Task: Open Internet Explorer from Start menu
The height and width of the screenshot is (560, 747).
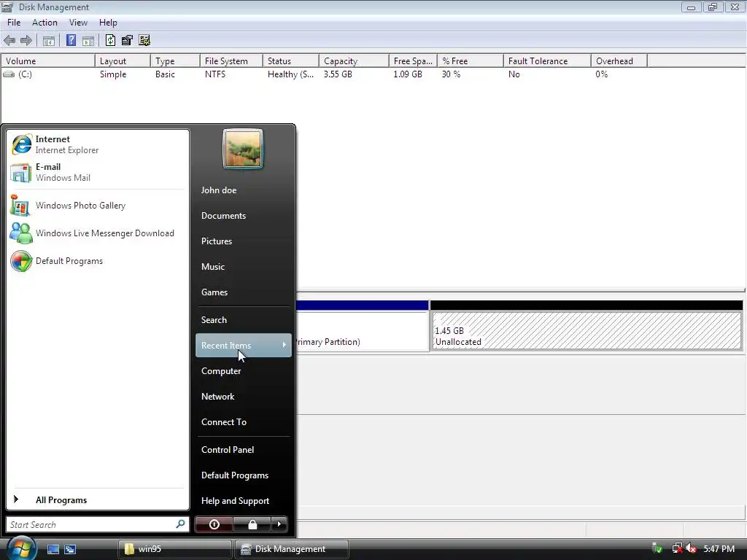Action: [x=98, y=144]
